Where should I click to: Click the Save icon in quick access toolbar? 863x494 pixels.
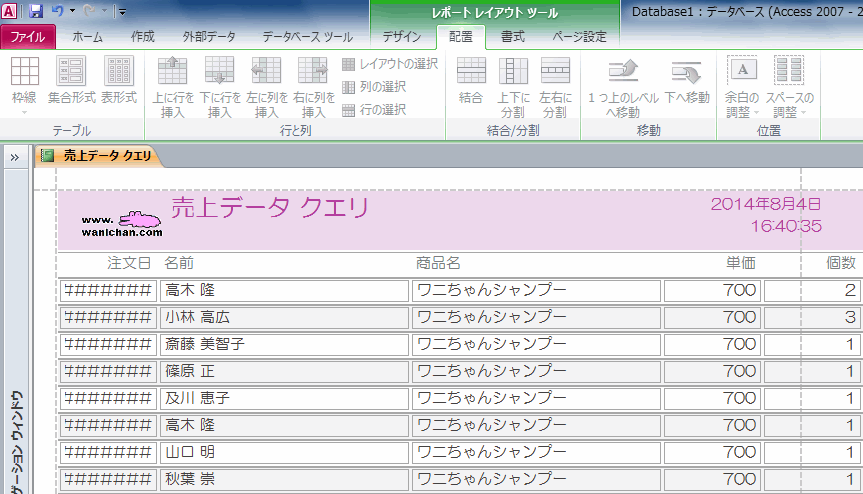pyautogui.click(x=36, y=10)
